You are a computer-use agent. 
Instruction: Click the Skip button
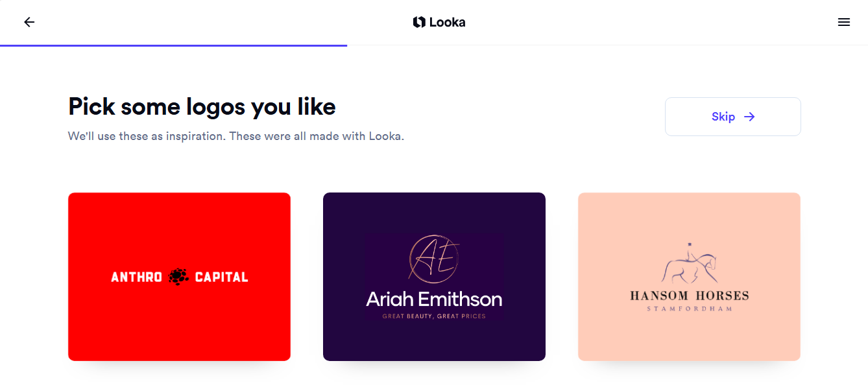[732, 117]
